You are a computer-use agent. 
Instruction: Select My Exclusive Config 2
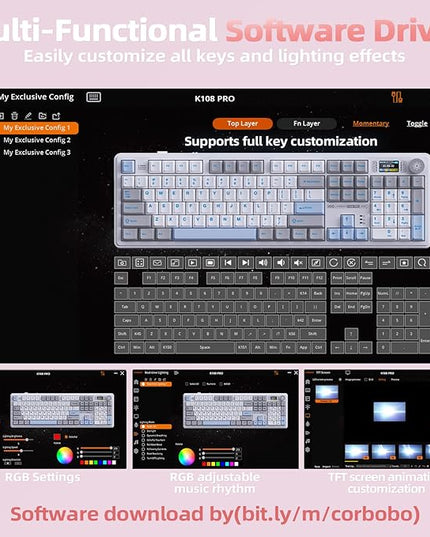[x=37, y=140]
